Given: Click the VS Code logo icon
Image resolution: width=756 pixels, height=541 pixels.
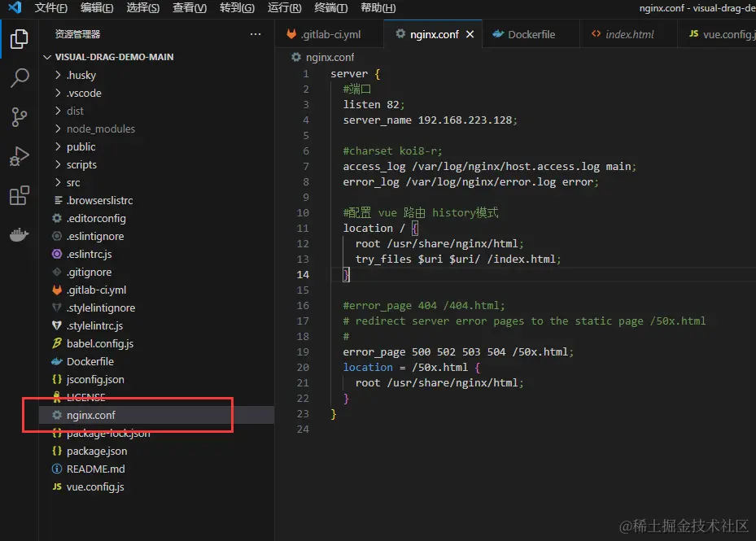Looking at the screenshot, I should 15,7.
